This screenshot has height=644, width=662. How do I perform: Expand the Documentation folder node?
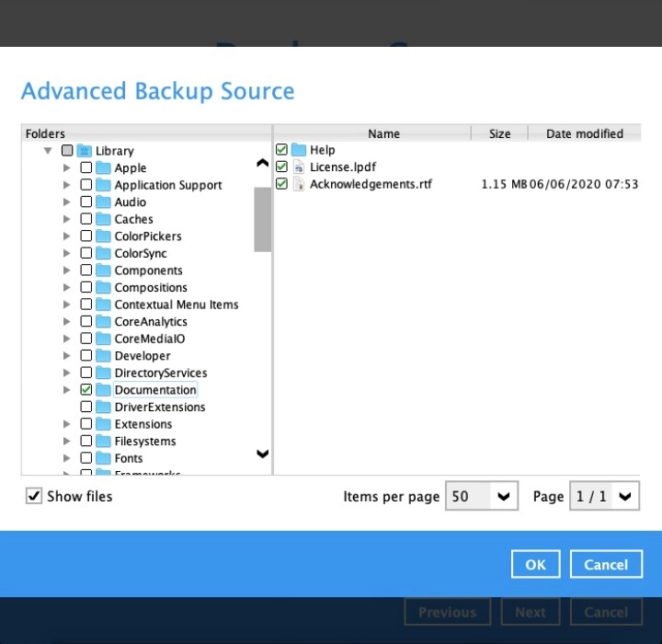point(67,389)
